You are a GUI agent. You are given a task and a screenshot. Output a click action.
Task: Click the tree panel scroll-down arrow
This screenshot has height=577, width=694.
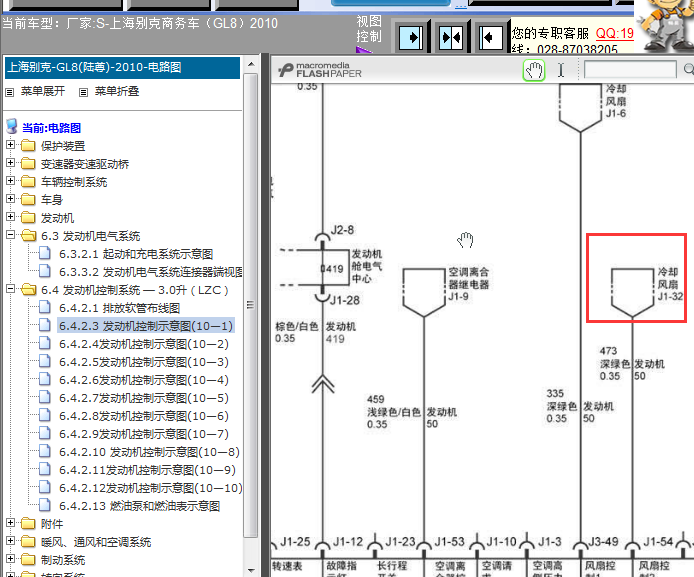251,570
